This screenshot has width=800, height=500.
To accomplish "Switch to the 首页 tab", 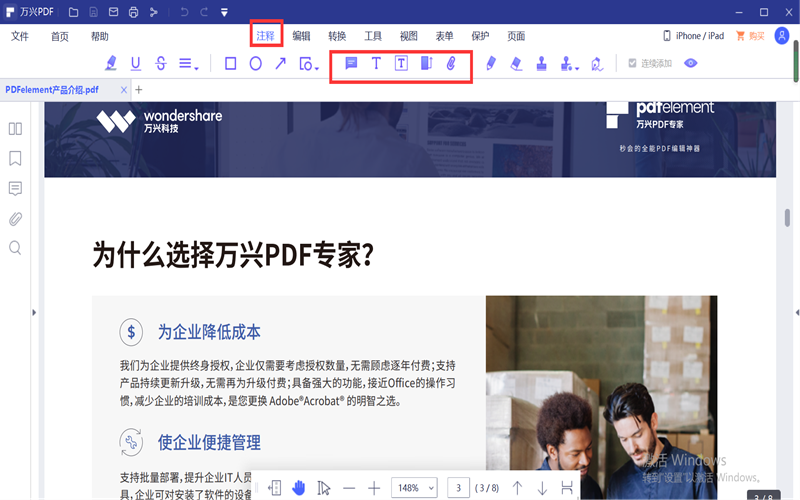I will pos(60,36).
